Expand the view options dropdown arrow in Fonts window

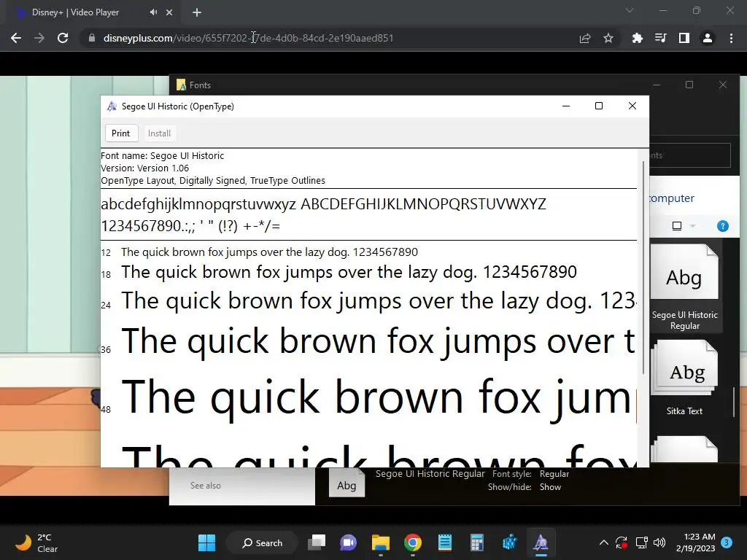coord(693,226)
